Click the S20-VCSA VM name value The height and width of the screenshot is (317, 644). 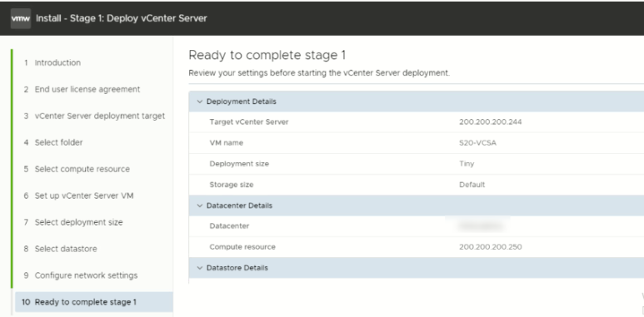pos(477,143)
